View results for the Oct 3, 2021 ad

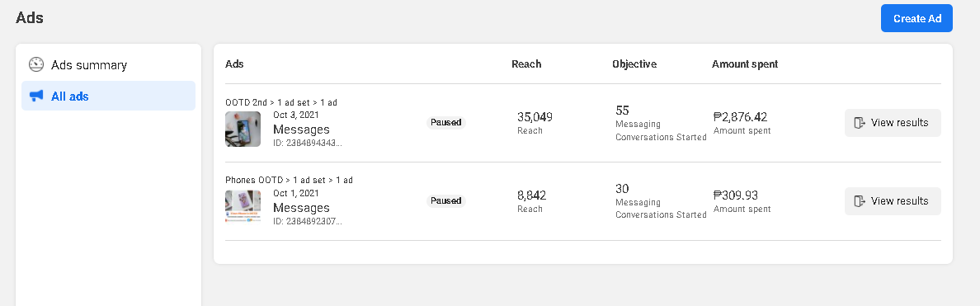coord(893,122)
